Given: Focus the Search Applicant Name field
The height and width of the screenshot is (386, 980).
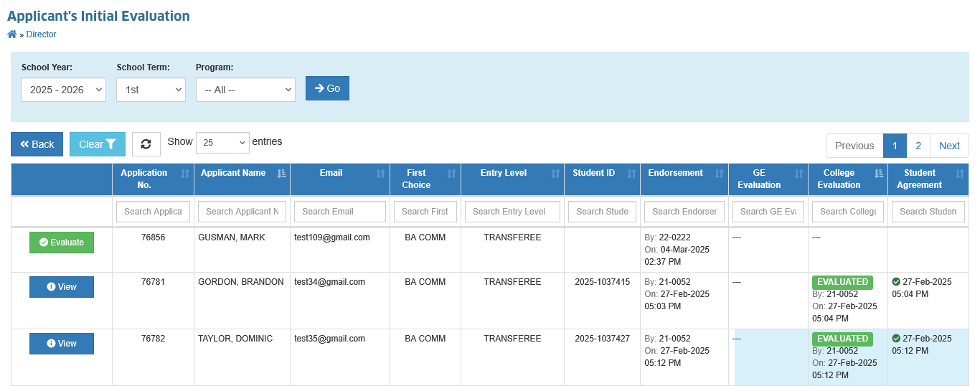Looking at the screenshot, I should (x=242, y=212).
